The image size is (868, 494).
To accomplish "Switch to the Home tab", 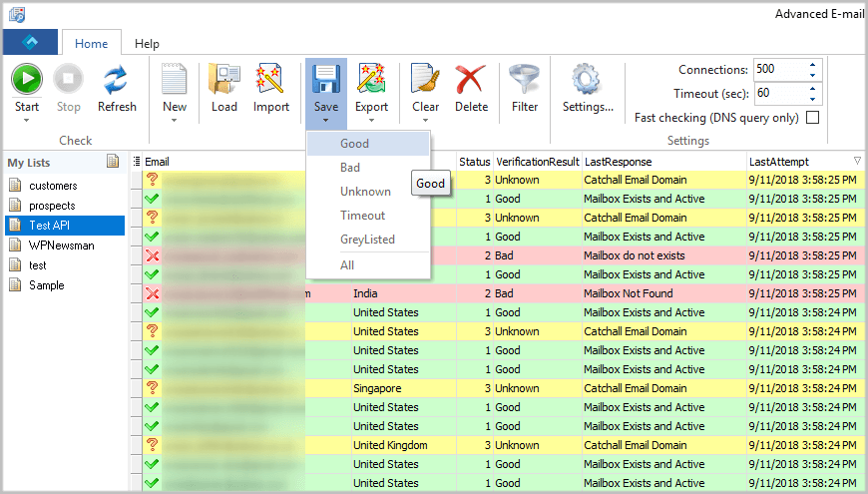I will click(92, 43).
